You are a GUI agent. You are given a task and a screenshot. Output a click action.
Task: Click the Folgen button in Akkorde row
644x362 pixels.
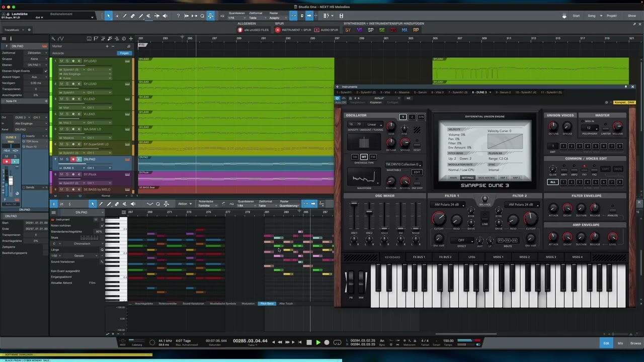coord(124,53)
